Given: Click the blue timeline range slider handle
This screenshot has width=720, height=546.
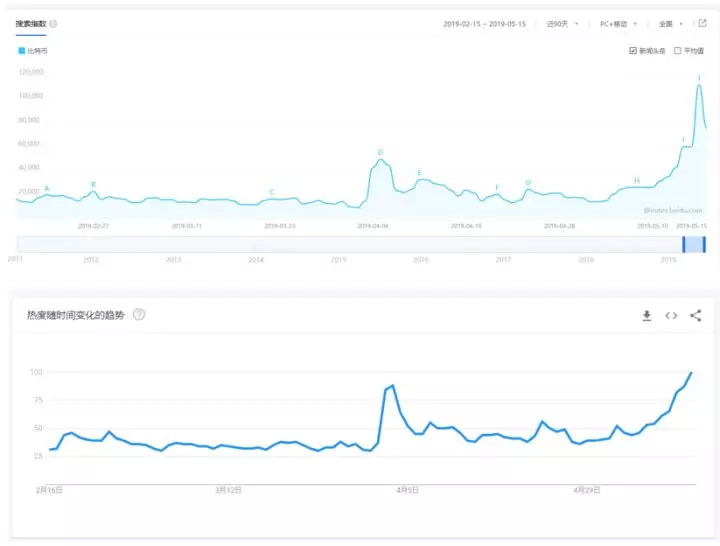Looking at the screenshot, I should (694, 244).
